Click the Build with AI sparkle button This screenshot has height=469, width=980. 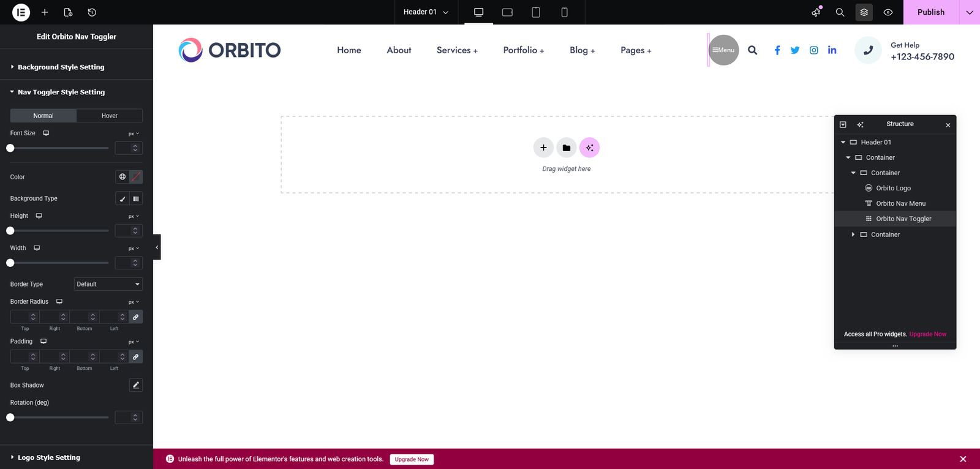click(589, 148)
